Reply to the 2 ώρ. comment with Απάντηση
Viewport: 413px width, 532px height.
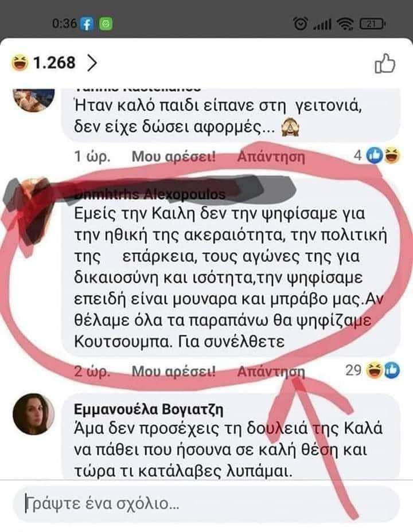tap(271, 371)
